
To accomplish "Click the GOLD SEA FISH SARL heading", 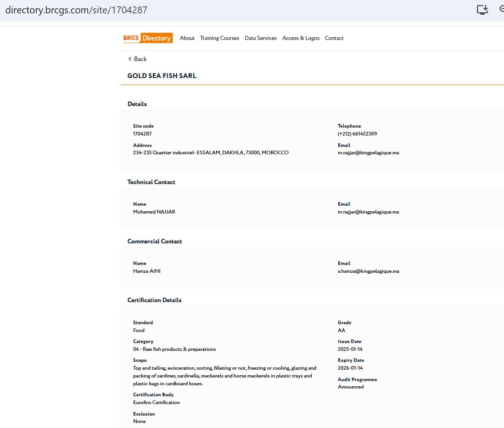I will click(162, 76).
